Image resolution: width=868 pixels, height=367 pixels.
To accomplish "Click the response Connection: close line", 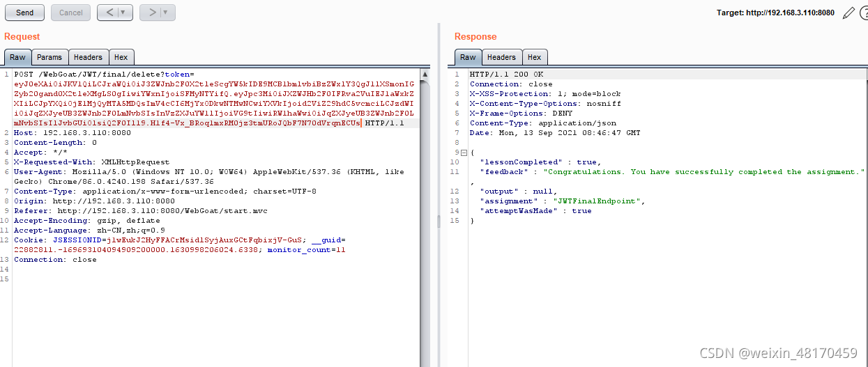I will 510,84.
